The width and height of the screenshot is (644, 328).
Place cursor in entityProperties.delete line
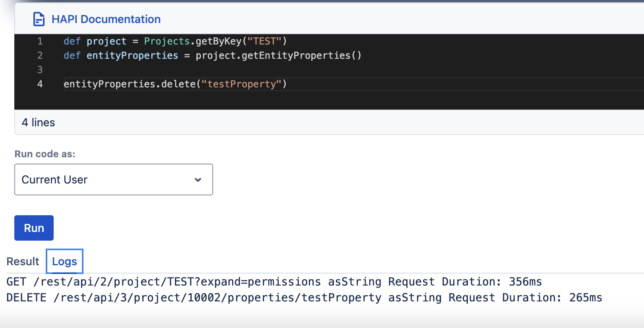(x=175, y=84)
